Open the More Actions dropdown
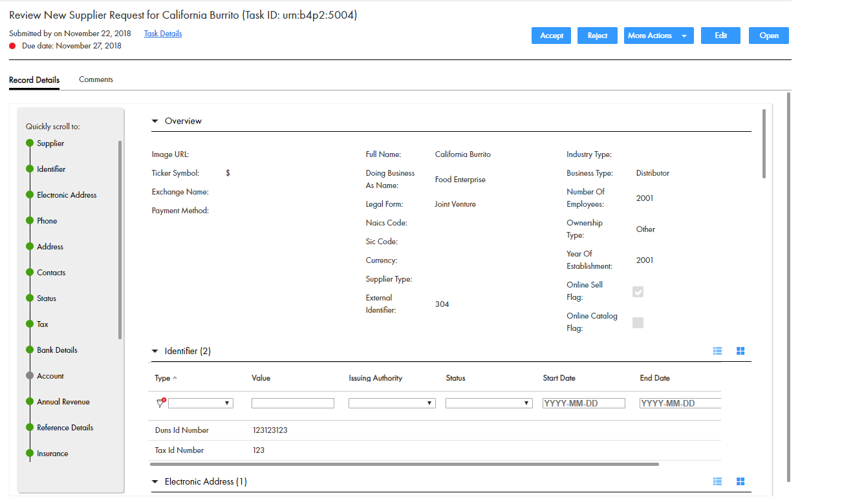 (659, 36)
